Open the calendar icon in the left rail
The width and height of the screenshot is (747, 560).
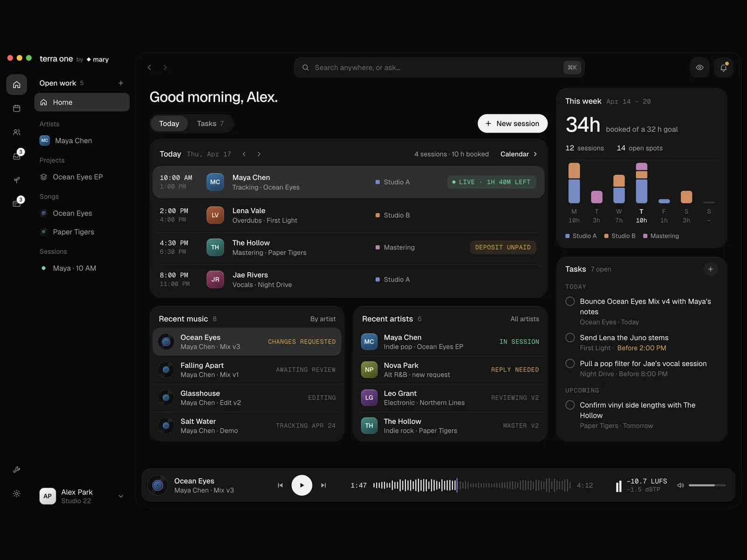tap(17, 108)
